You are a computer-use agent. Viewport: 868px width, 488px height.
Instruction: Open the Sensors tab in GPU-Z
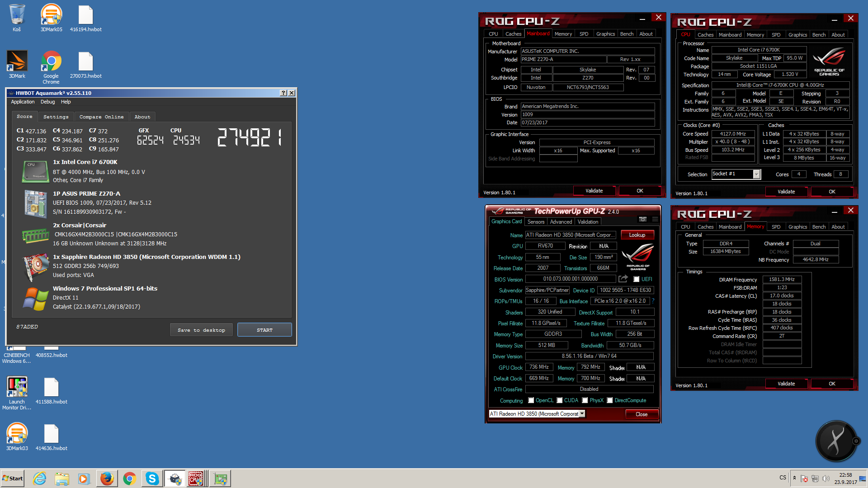point(536,222)
